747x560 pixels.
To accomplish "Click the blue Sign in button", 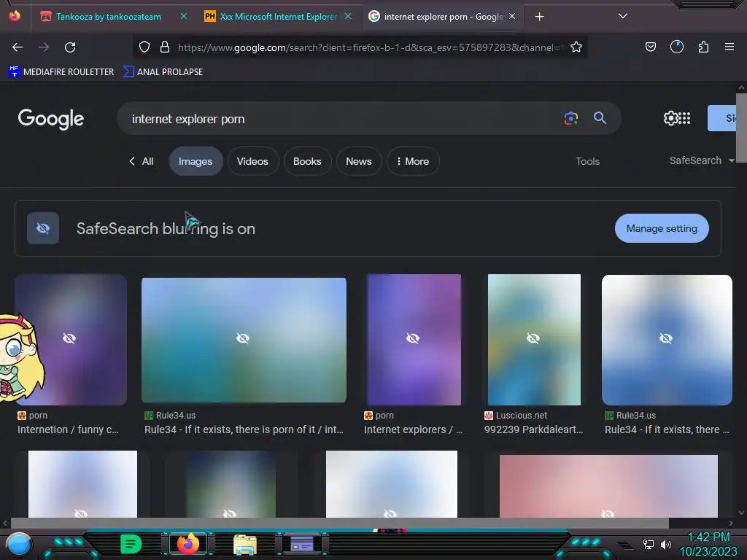I will click(x=722, y=118).
